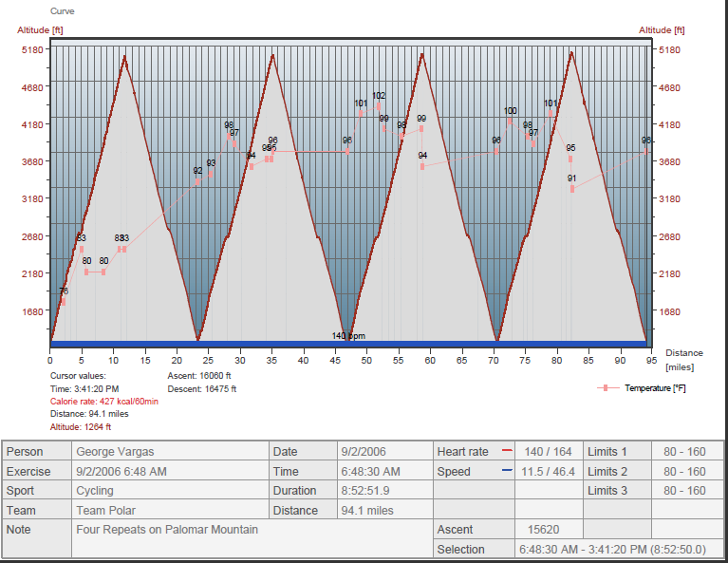
Task: Click the red Calorie rate reading
Action: (x=103, y=401)
